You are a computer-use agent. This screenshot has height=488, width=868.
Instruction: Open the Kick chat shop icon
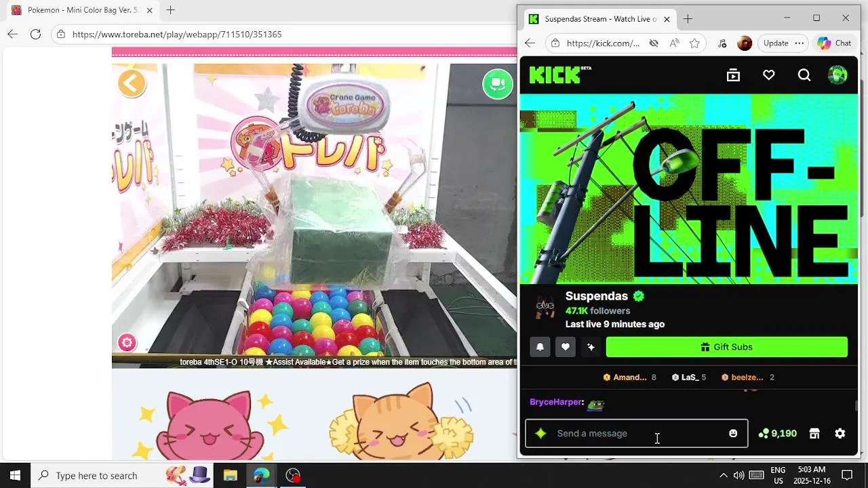point(814,434)
